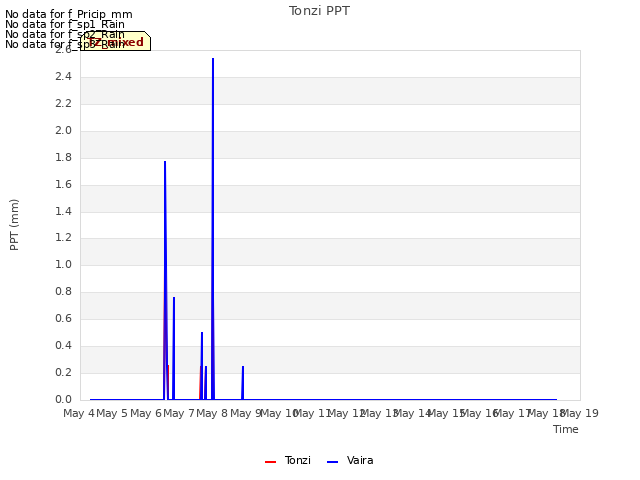The width and height of the screenshot is (640, 480).
Task: Click the May 7 x-axis tick label
Action: click(179, 413)
